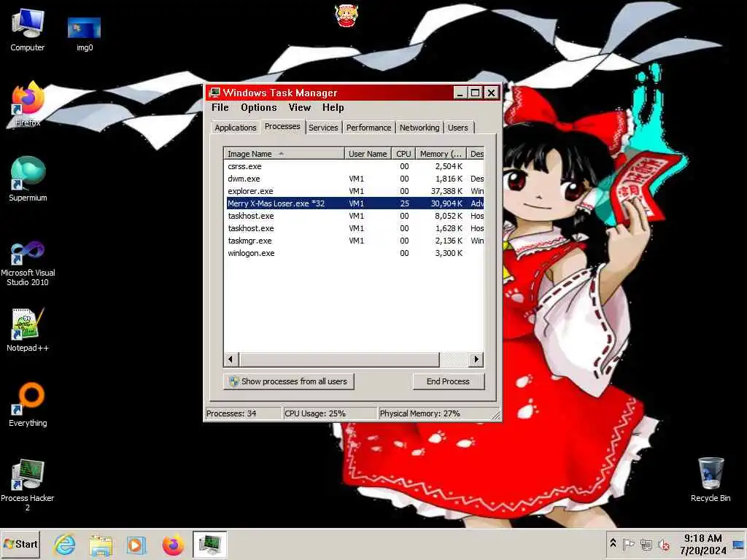Image resolution: width=747 pixels, height=560 pixels.
Task: Launch the Supermium desktop shortcut
Action: coord(28,179)
